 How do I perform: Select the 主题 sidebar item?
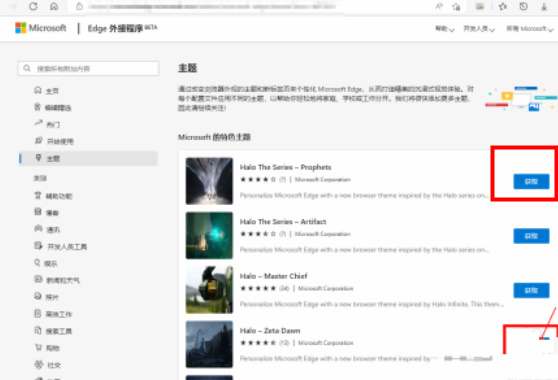pos(88,158)
